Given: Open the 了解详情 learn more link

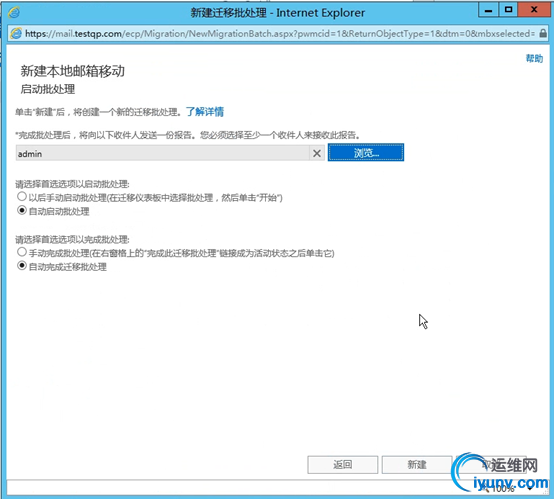Looking at the screenshot, I should pyautogui.click(x=205, y=112).
